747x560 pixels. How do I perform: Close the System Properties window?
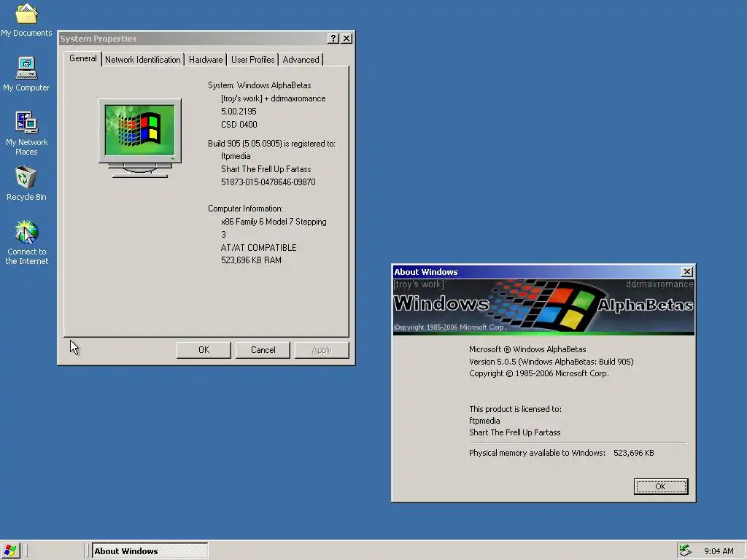click(347, 39)
